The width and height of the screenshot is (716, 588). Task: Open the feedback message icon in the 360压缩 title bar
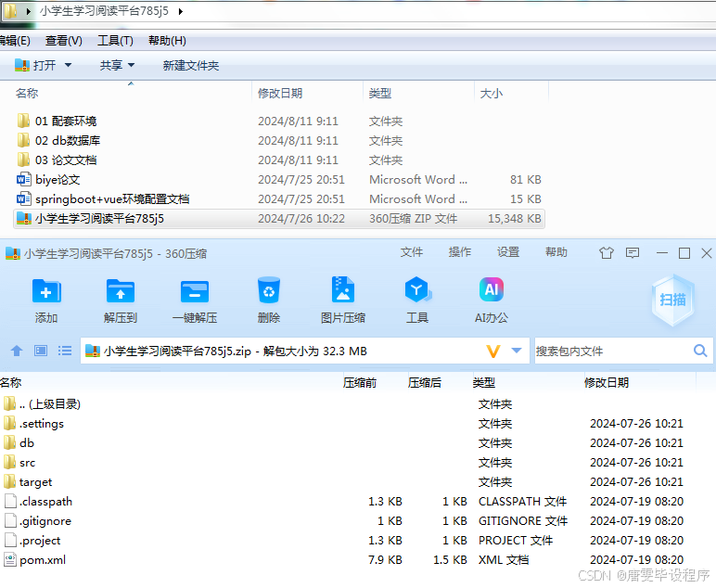(x=633, y=253)
